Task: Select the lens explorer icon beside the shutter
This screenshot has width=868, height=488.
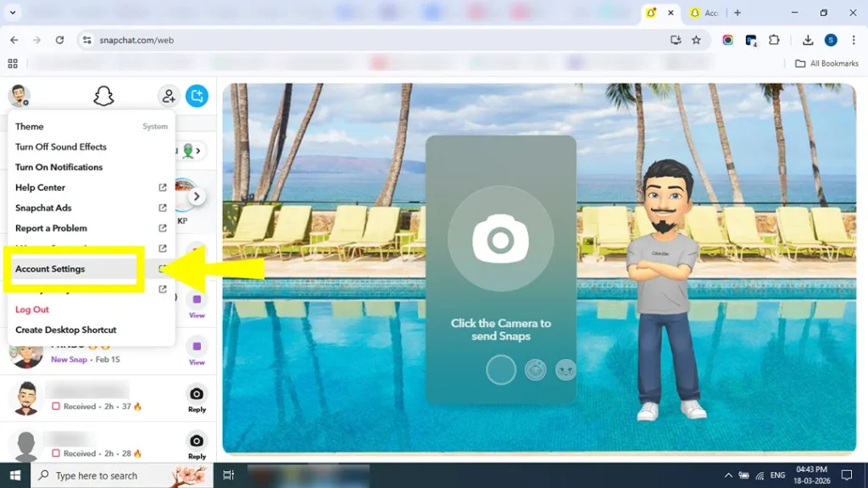Action: coord(535,370)
